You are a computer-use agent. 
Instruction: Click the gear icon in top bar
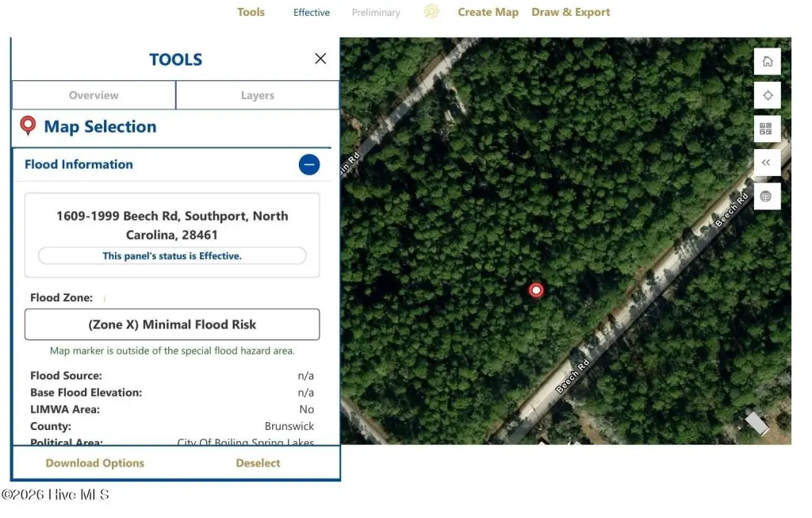pos(431,12)
